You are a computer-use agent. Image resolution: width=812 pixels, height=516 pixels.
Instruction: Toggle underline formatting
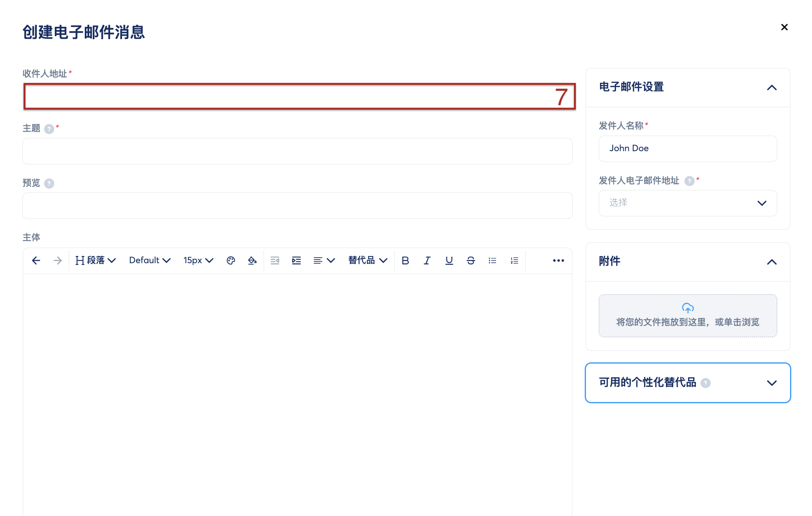[x=449, y=260]
